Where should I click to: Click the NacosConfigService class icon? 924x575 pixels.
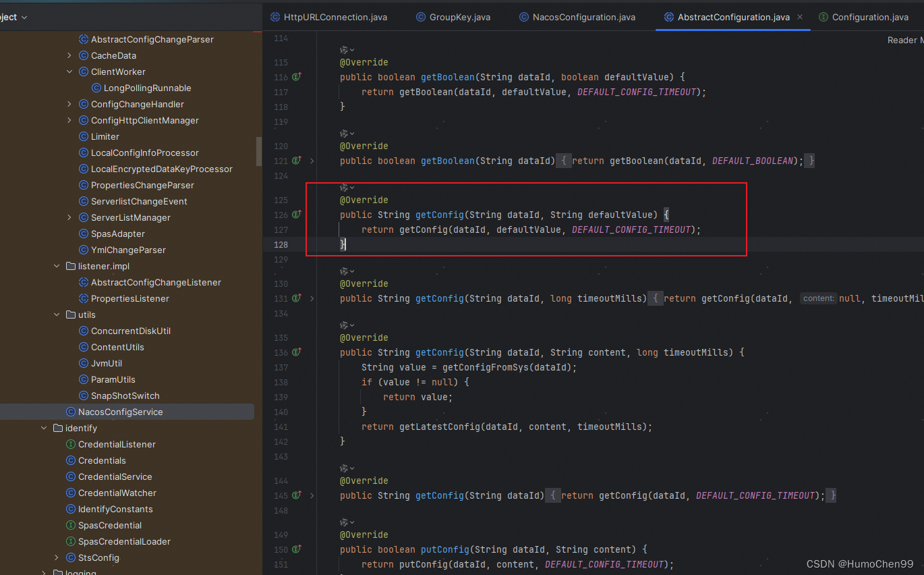point(71,412)
